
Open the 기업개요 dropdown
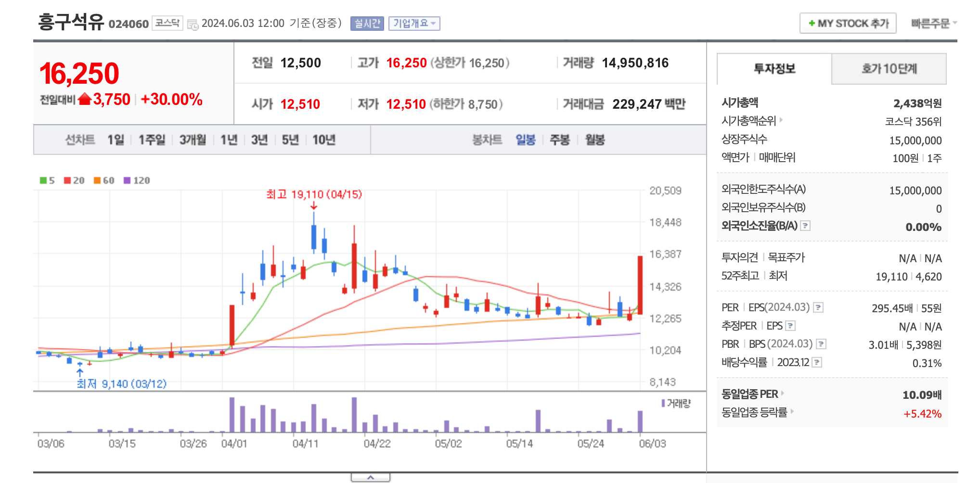point(415,24)
